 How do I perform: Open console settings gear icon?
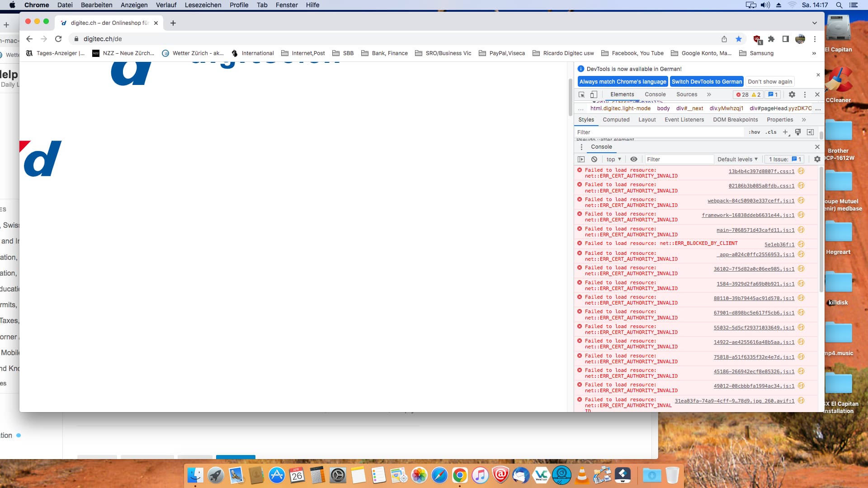[x=817, y=160]
